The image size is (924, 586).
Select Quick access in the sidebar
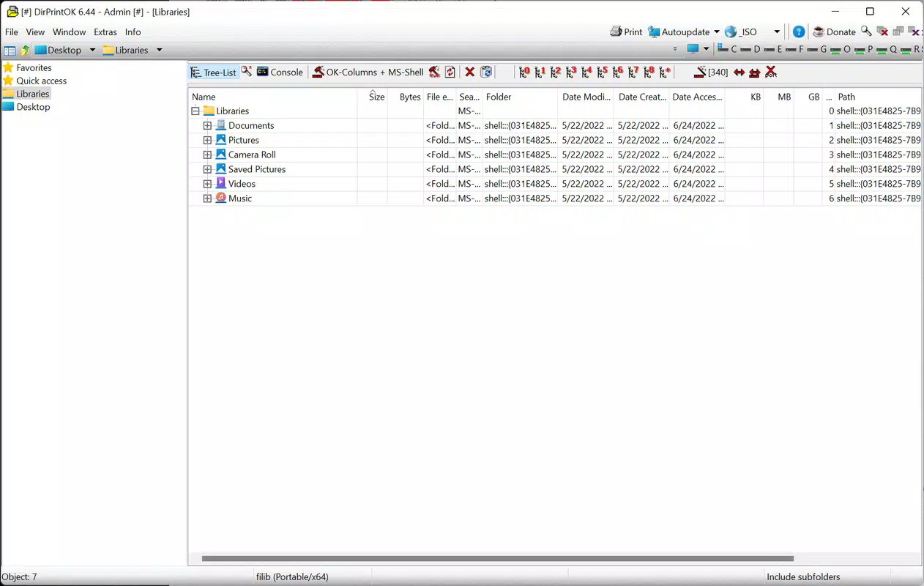pyautogui.click(x=34, y=81)
